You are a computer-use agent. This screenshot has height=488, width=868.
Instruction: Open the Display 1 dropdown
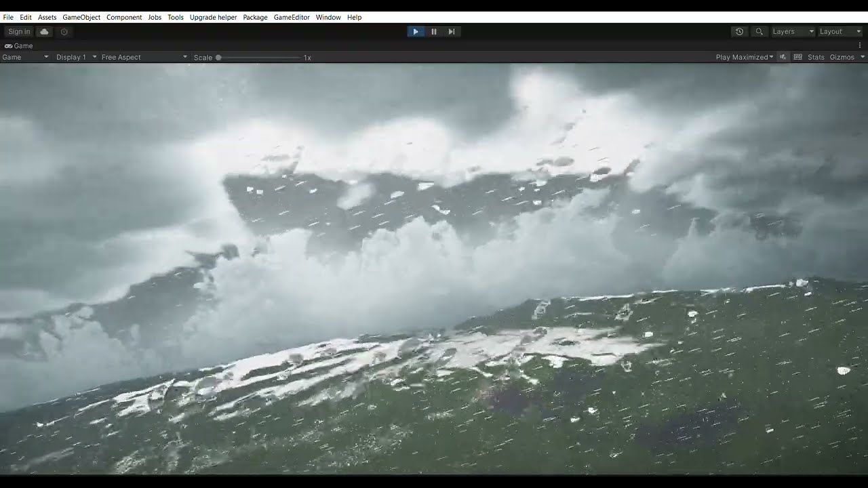pyautogui.click(x=76, y=58)
